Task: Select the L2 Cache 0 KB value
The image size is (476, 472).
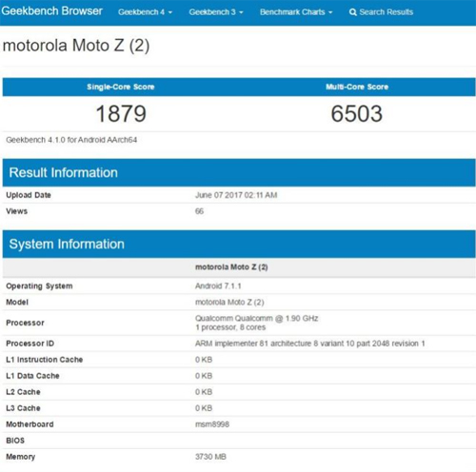Action: 204,392
